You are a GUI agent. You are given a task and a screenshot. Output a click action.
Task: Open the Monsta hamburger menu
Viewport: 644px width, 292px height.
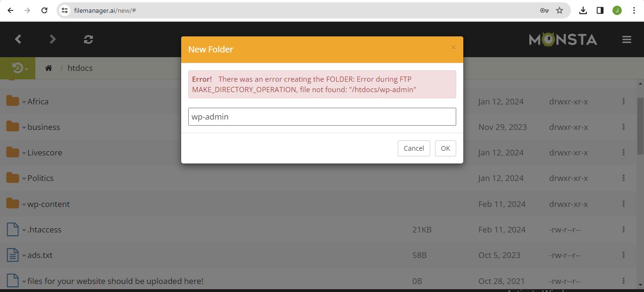coord(627,40)
